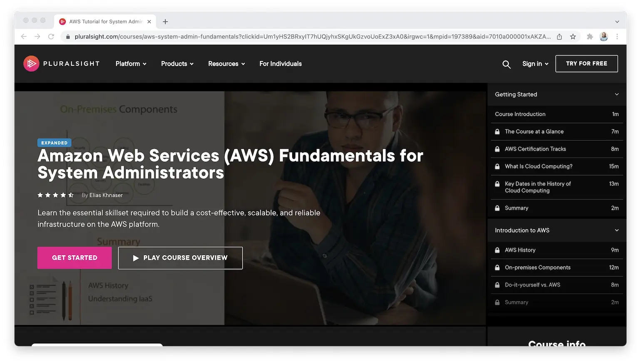The image size is (641, 364).
Task: Click the lock icon beside AWS Certification Tracks
Action: coord(497,149)
